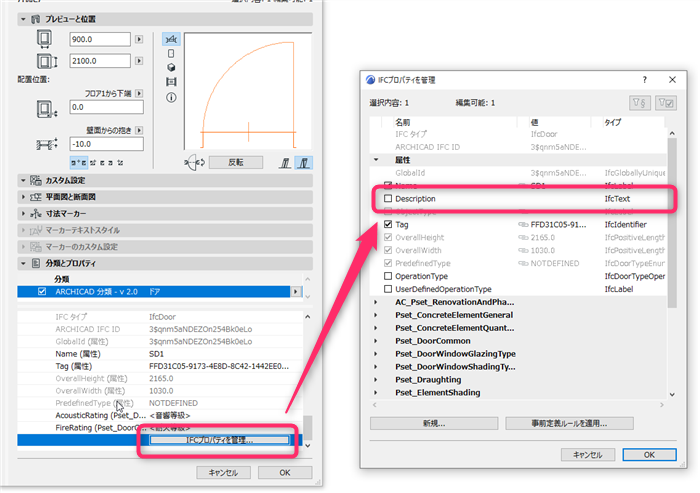Expand the 寸法マーカー section
Viewport: 700px width, 493px height.
[23, 213]
